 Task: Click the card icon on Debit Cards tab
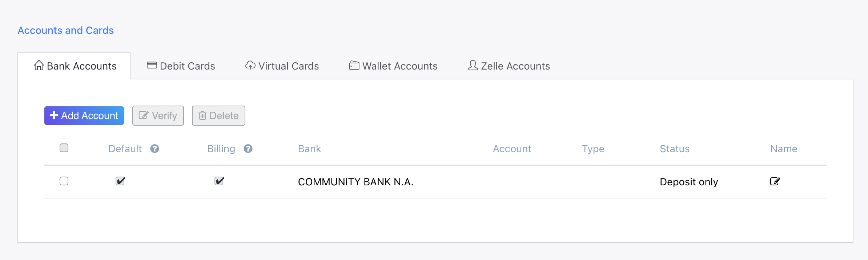point(152,66)
